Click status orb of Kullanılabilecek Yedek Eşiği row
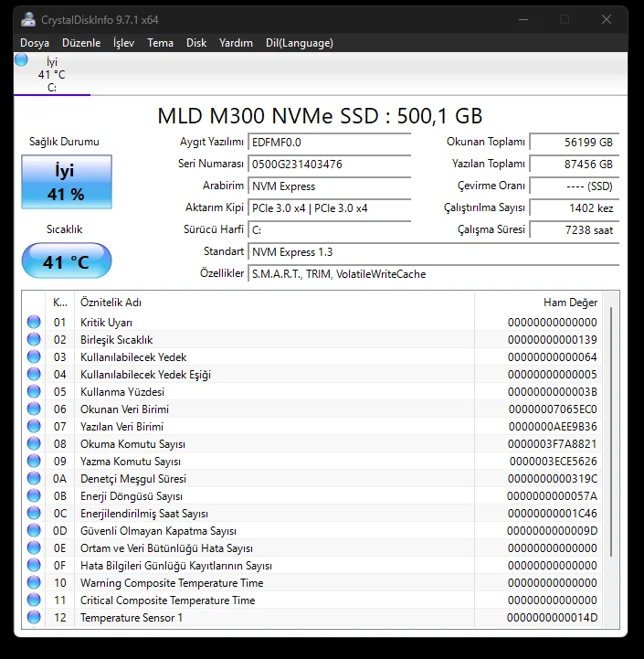This screenshot has width=644, height=659. (34, 374)
